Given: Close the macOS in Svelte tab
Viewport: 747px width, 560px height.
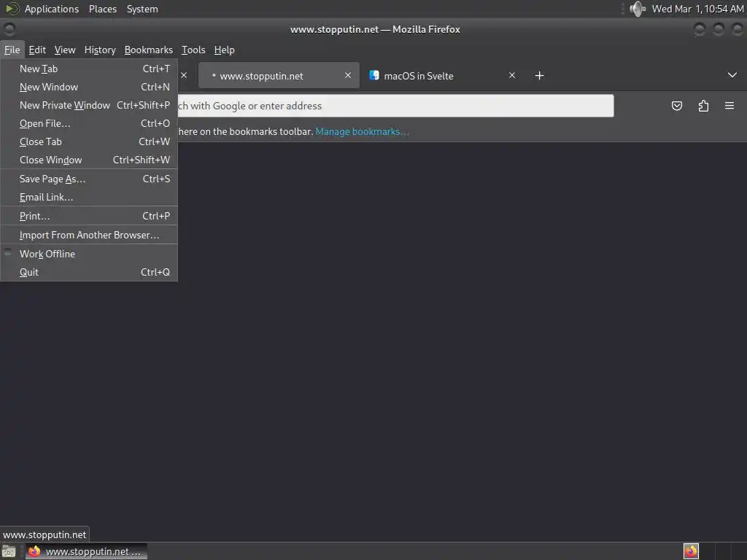Looking at the screenshot, I should point(512,75).
